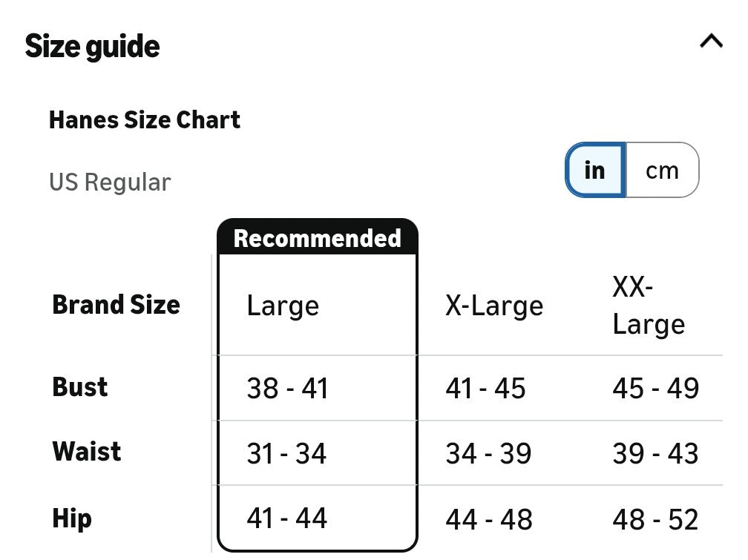Click the Hanes Size Chart title
The image size is (748, 560).
[x=145, y=120]
